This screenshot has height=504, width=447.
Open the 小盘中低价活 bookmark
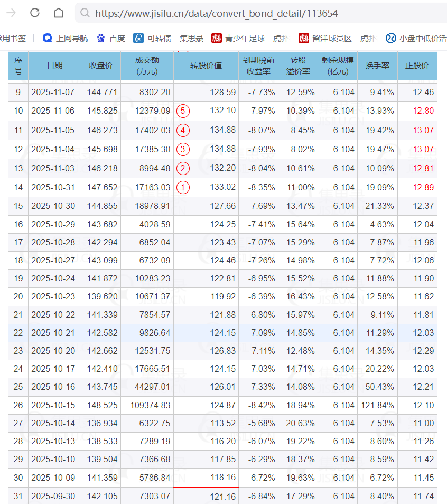(416, 38)
